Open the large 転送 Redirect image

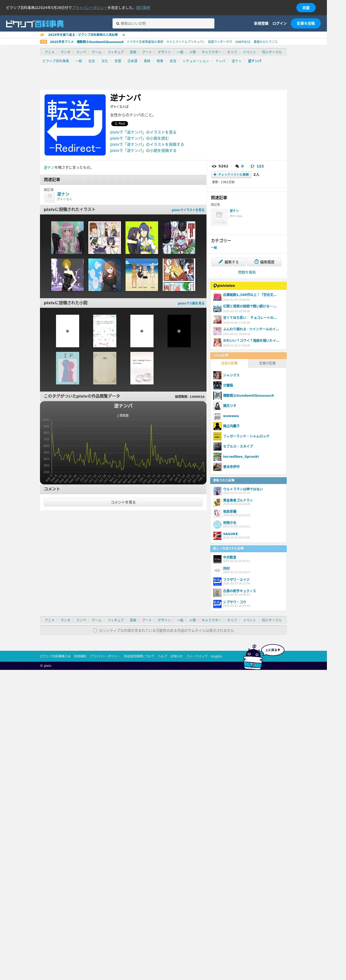click(75, 125)
